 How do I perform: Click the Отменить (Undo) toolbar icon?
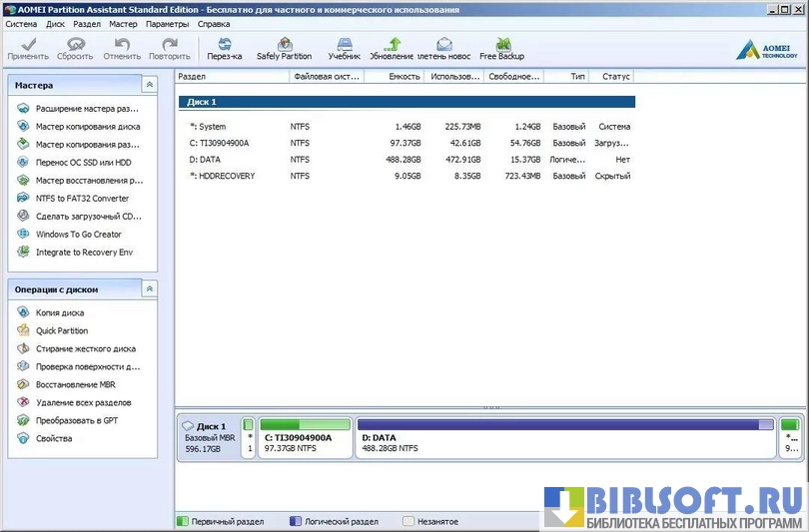click(x=122, y=48)
